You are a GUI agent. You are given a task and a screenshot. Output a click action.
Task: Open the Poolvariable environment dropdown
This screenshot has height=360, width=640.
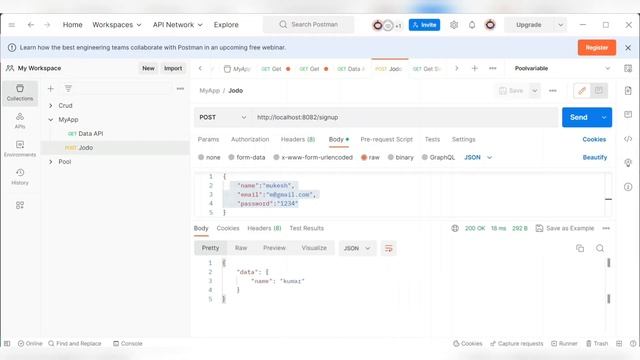point(562,69)
